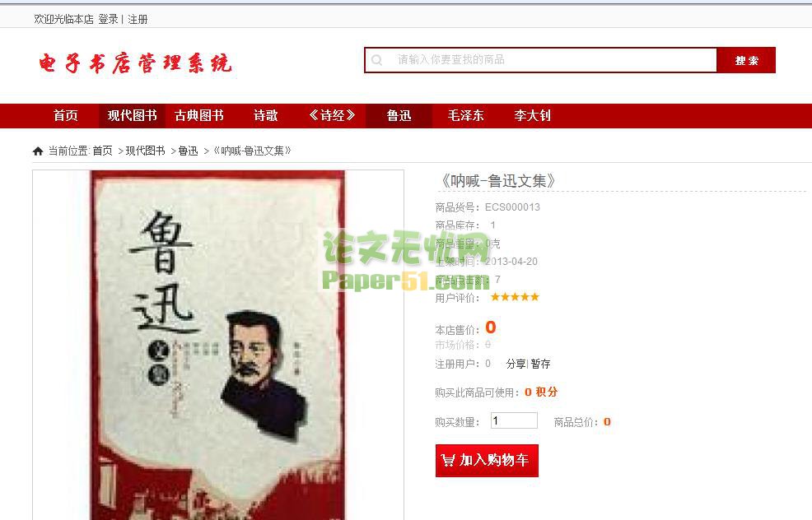Click the Lu Xun book cover image
This screenshot has width=812, height=520.
coord(218,345)
